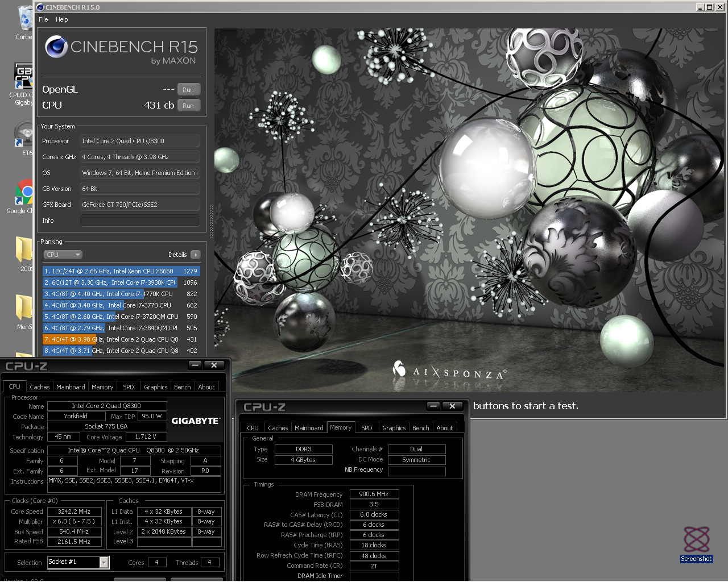Switch to Graphics tab in left CPU-Z
Viewport: 728px width, 582px height.
(156, 387)
